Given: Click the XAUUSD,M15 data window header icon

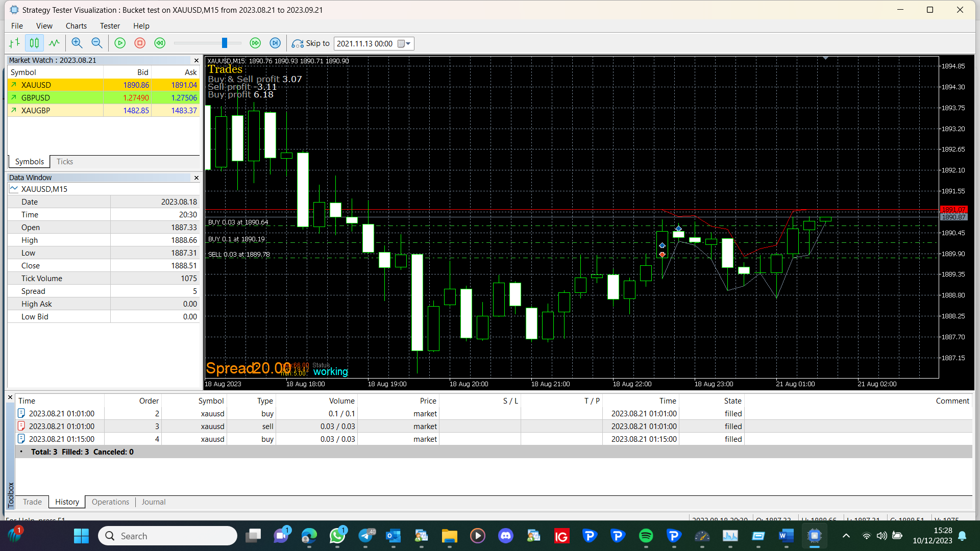Looking at the screenshot, I should (x=14, y=189).
